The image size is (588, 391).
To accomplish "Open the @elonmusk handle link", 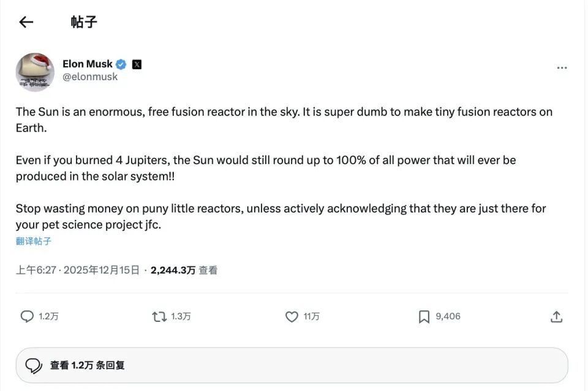I will tap(90, 77).
